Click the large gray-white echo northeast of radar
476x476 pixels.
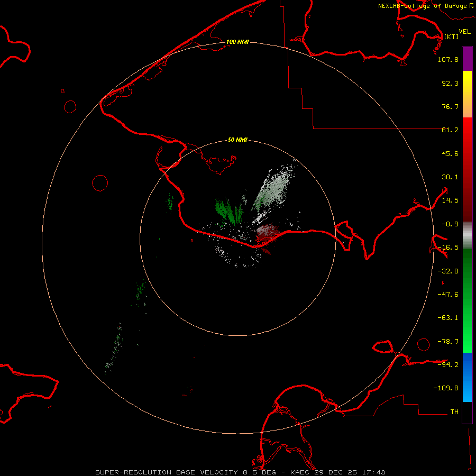[273, 190]
